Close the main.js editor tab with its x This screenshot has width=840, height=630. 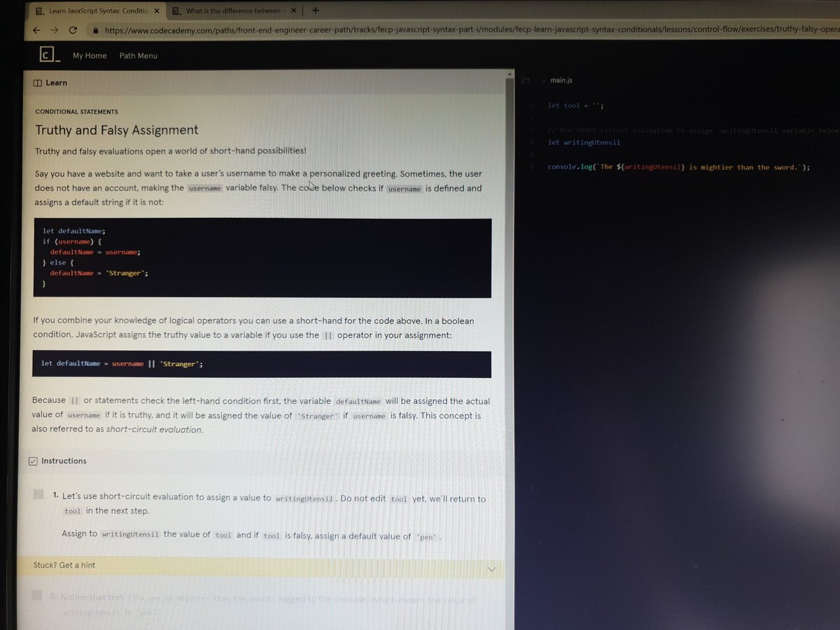pyautogui.click(x=543, y=81)
